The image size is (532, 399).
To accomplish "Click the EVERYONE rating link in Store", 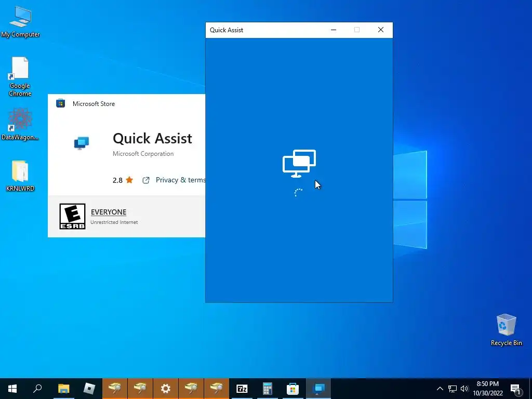I will [109, 212].
